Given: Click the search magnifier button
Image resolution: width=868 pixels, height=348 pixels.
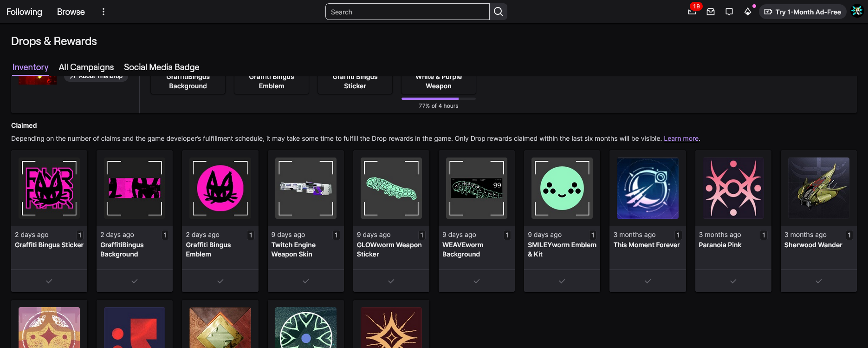Looking at the screenshot, I should click(498, 12).
